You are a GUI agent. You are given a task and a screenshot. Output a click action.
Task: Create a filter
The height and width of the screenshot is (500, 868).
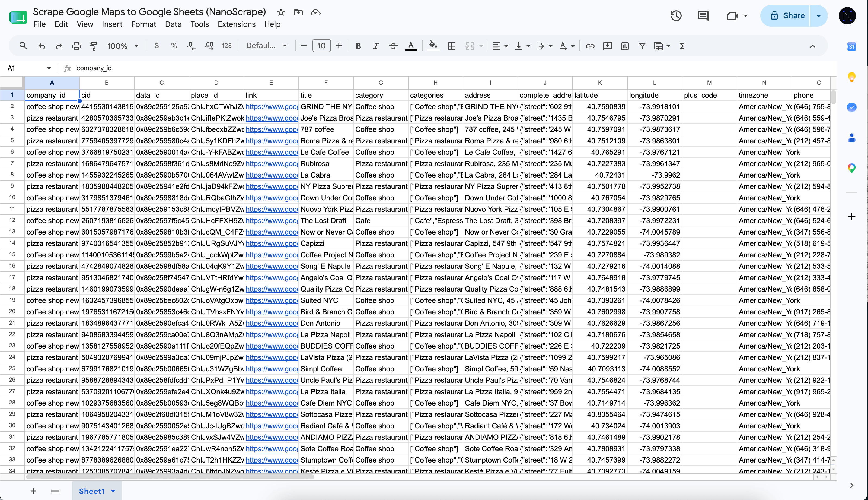click(642, 46)
